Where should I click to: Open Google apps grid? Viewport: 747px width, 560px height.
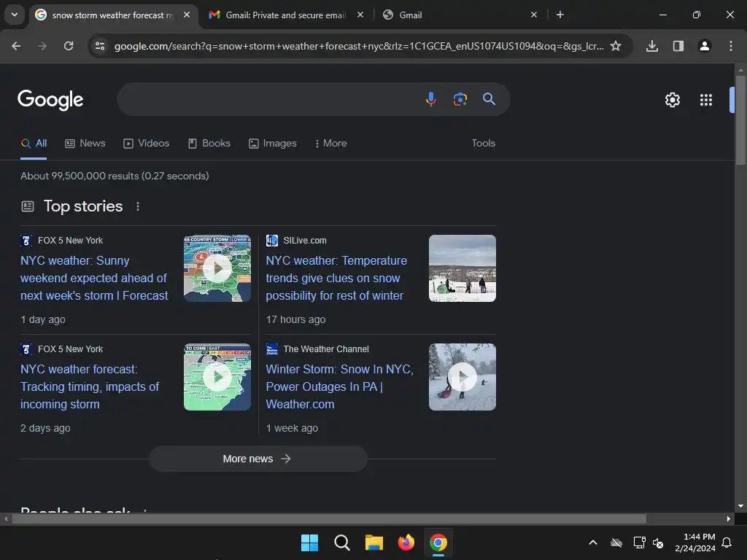point(705,100)
